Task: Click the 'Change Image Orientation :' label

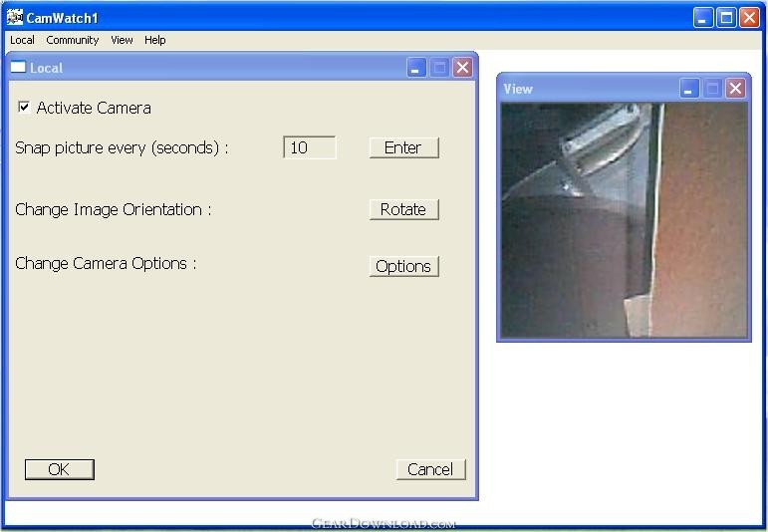Action: 114,209
